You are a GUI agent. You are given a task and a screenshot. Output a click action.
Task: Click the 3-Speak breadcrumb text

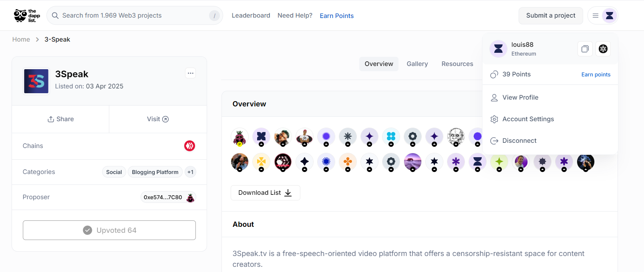pyautogui.click(x=57, y=39)
